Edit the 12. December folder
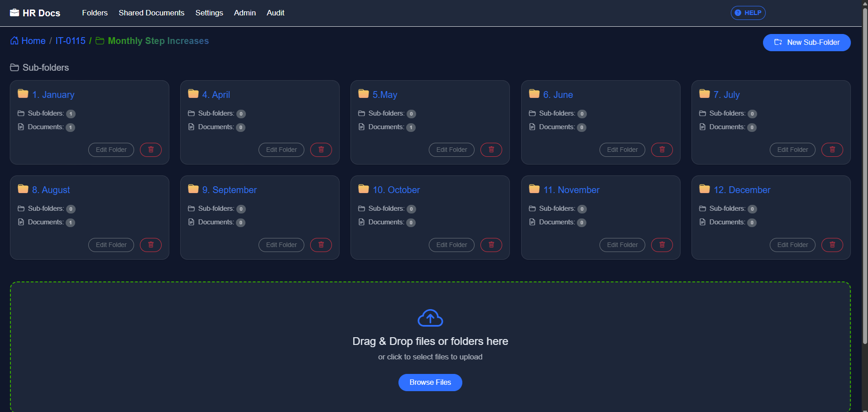868x412 pixels. (792, 245)
